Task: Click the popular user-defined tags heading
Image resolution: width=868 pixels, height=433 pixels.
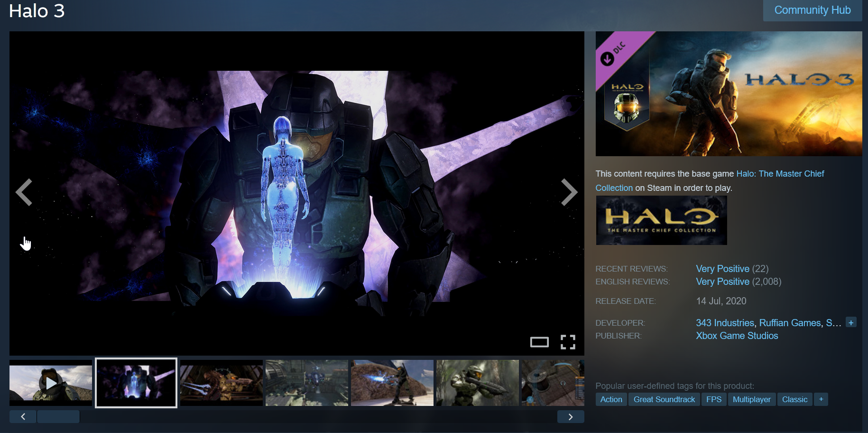Action: tap(675, 386)
